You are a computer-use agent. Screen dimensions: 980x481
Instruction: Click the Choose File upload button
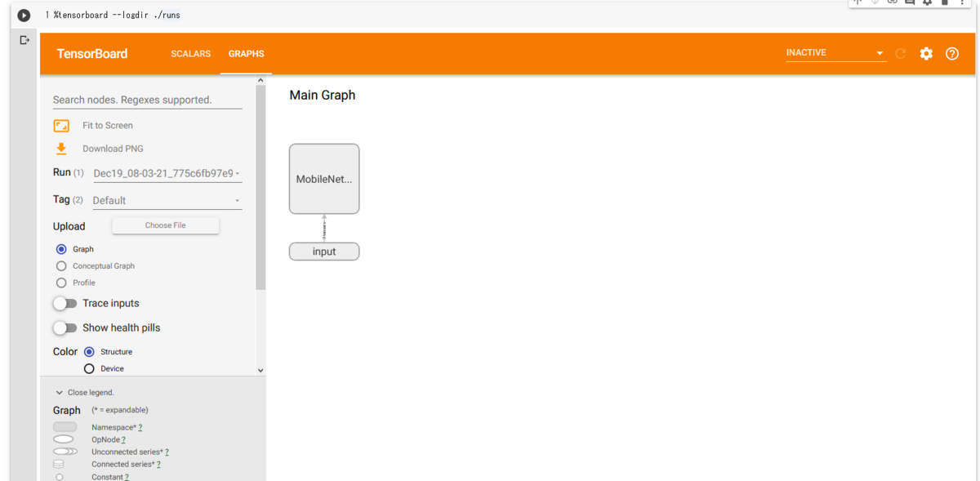pyautogui.click(x=165, y=225)
